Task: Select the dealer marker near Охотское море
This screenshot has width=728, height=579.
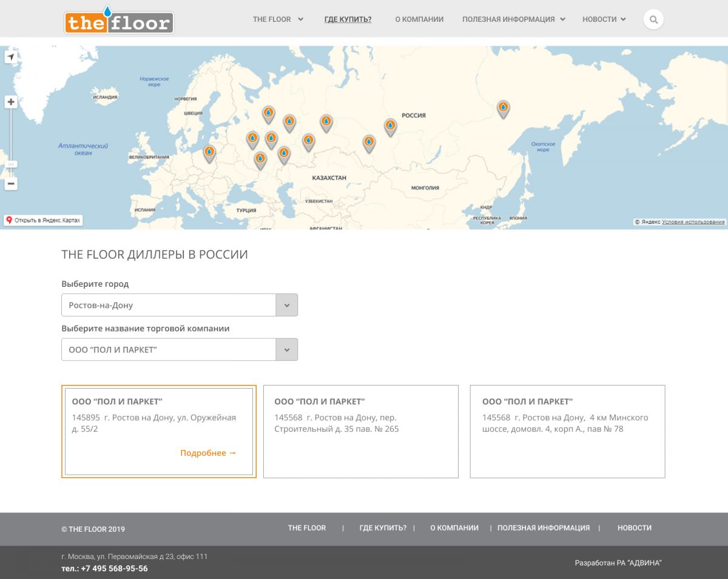Action: pos(503,109)
